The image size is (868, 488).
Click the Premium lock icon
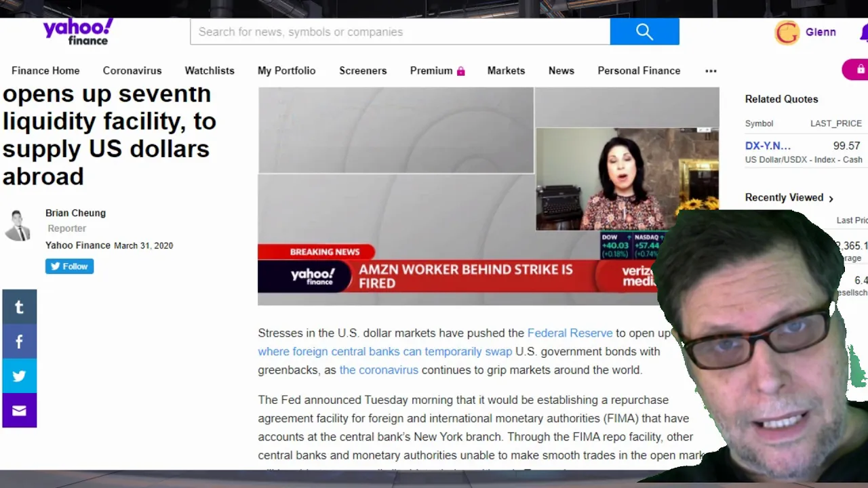461,71
